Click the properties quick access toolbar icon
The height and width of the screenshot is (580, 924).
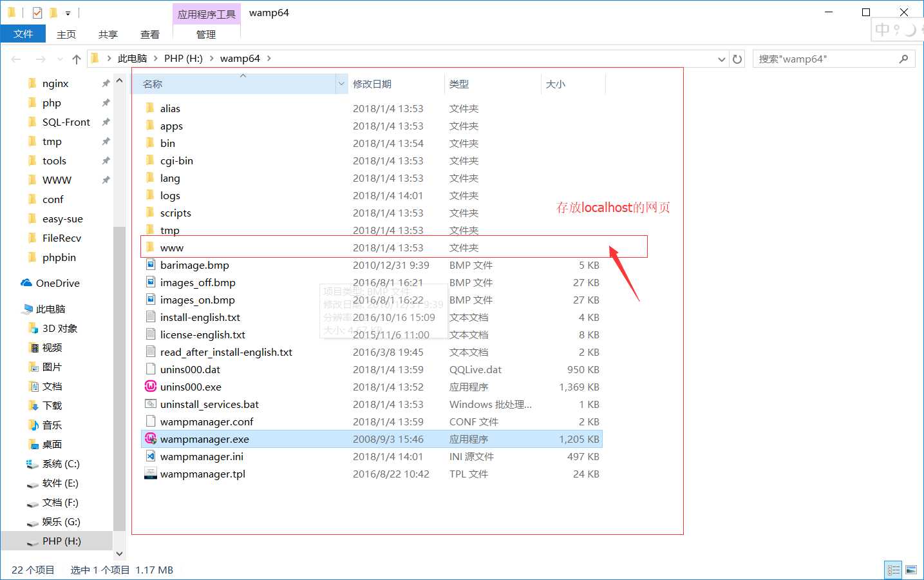click(x=37, y=12)
